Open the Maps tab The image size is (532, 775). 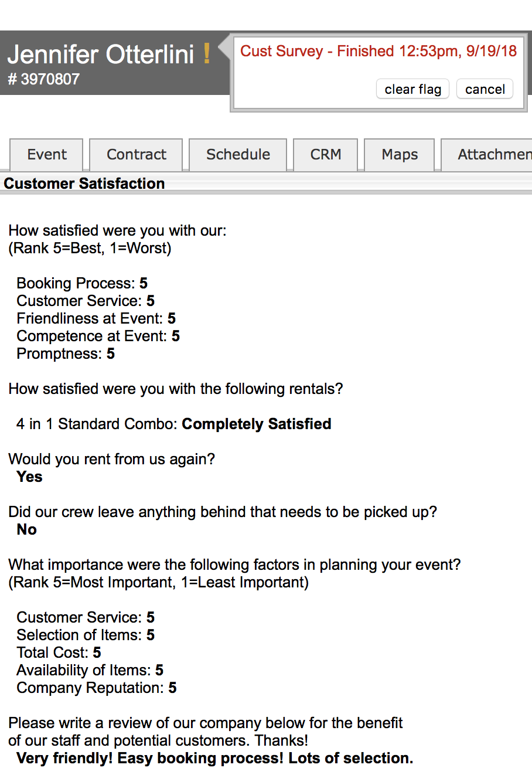(400, 155)
